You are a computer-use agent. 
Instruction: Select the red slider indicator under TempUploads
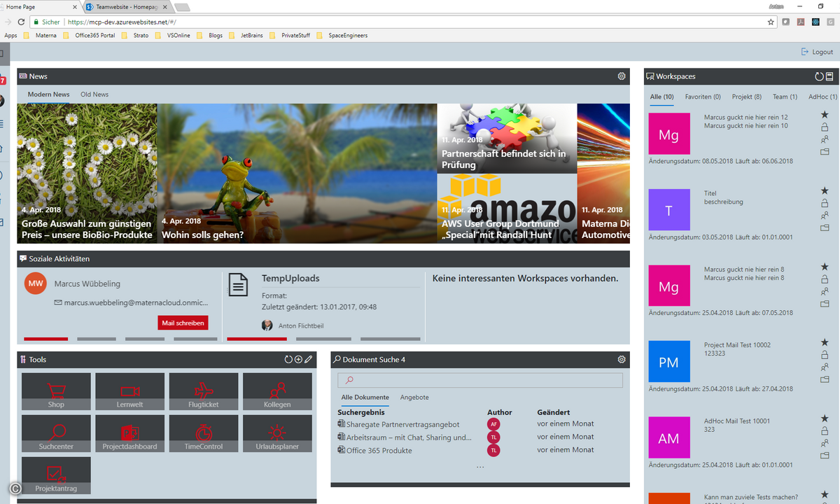pos(257,339)
